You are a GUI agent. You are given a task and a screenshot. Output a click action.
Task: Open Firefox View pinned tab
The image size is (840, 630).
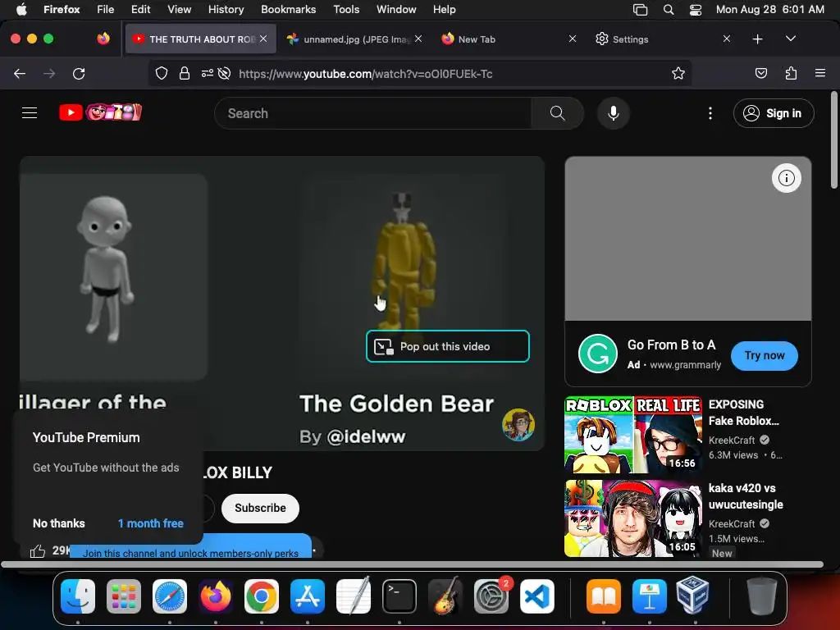click(103, 39)
